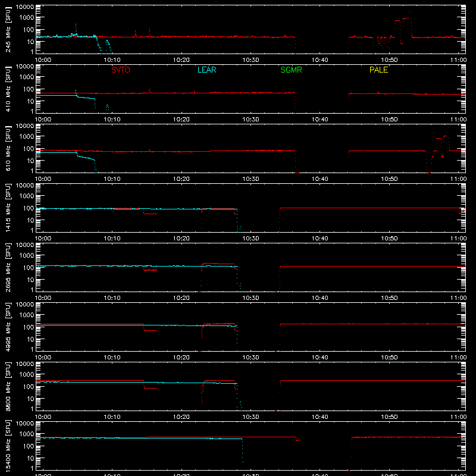Click 10:10 tick under the 8800 MHz panel

(112, 417)
